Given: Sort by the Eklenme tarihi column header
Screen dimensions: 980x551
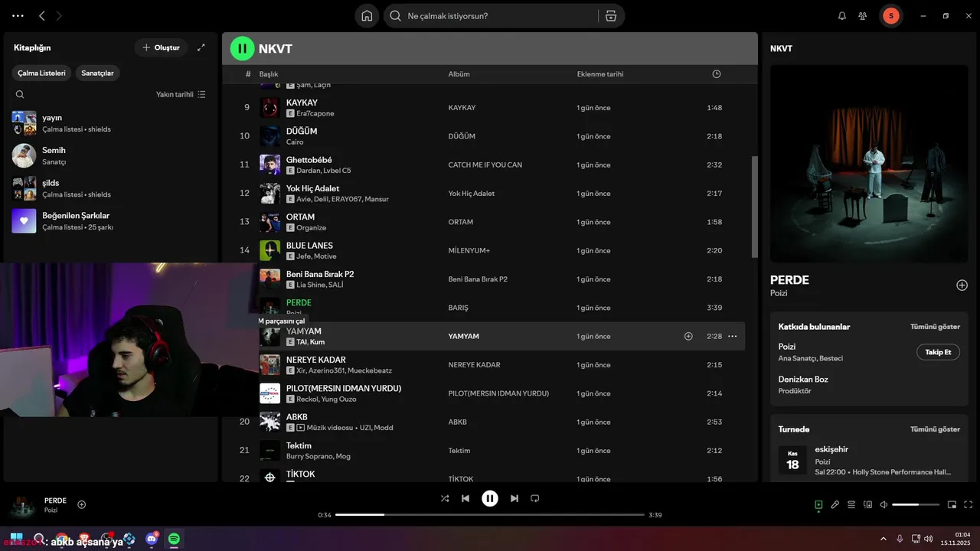Looking at the screenshot, I should point(600,74).
